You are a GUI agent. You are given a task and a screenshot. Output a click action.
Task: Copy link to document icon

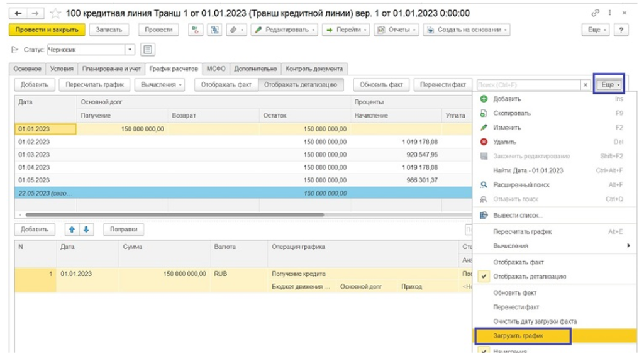[x=595, y=13]
